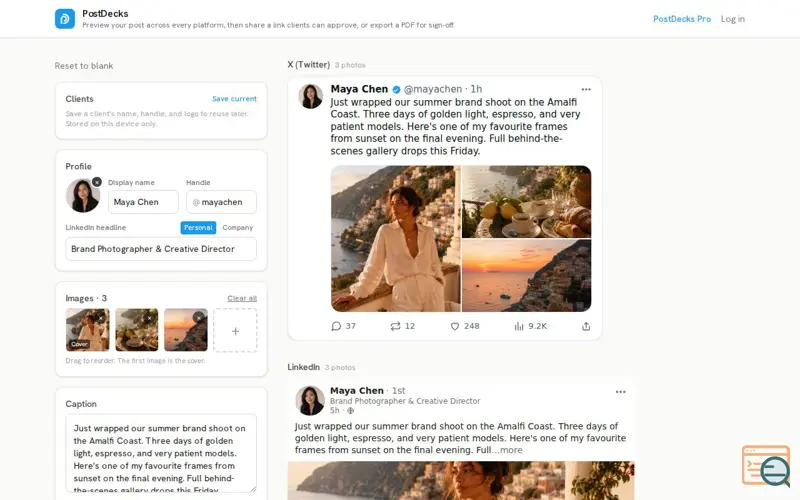Click the views chart icon with 9.2K
The width and height of the screenshot is (800, 500).
[x=518, y=326]
